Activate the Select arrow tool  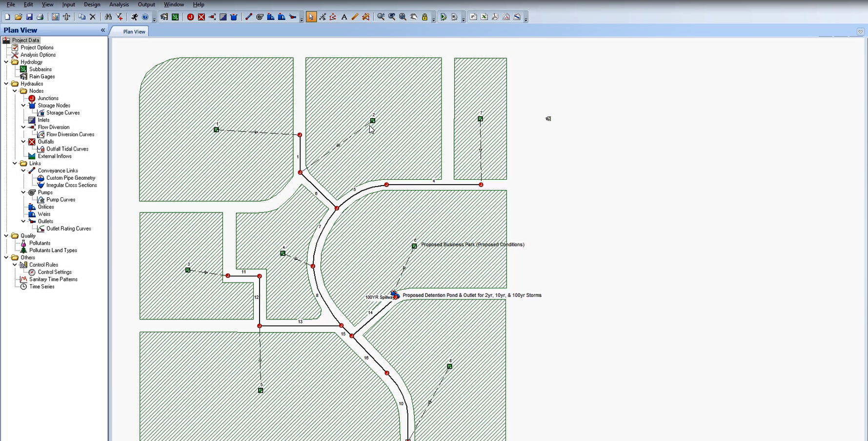(311, 17)
